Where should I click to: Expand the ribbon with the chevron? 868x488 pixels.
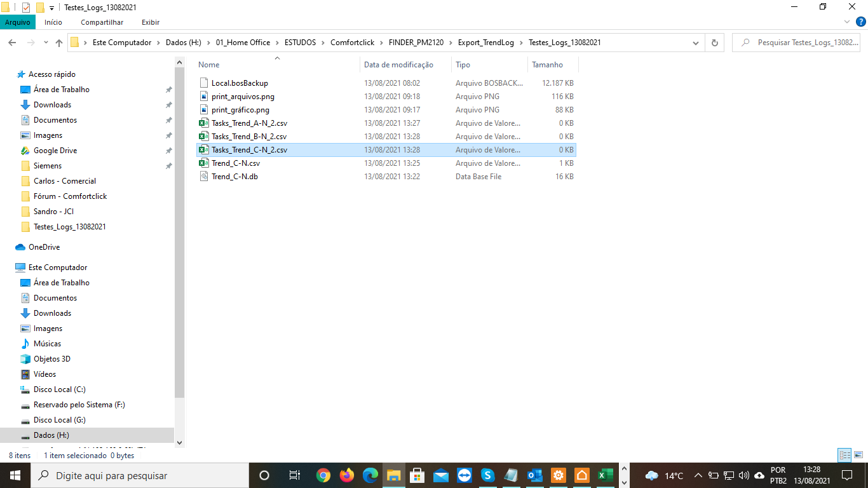point(846,22)
